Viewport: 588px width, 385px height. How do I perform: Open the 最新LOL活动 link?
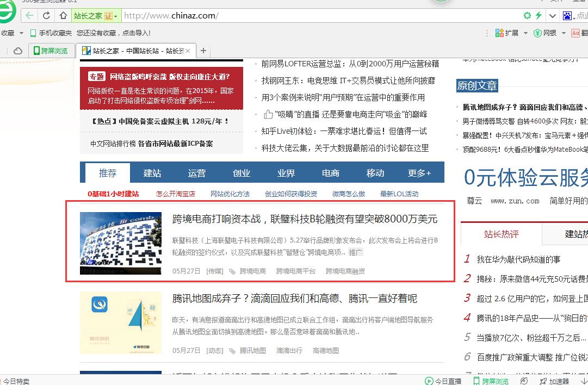(x=399, y=194)
